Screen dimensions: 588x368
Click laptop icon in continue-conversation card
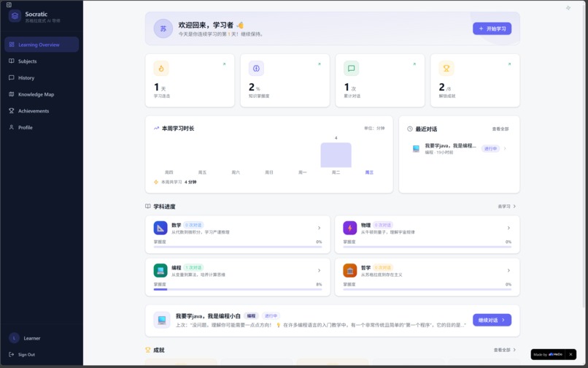point(162,321)
